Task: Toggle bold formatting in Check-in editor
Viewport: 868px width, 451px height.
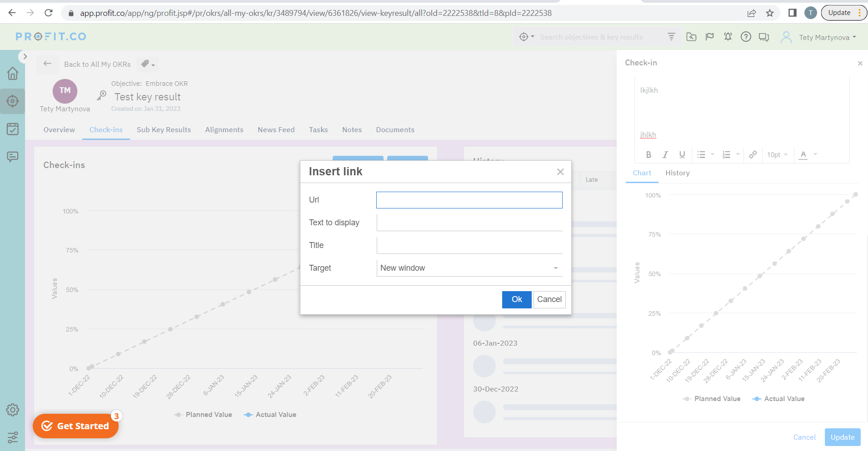Action: pos(649,155)
